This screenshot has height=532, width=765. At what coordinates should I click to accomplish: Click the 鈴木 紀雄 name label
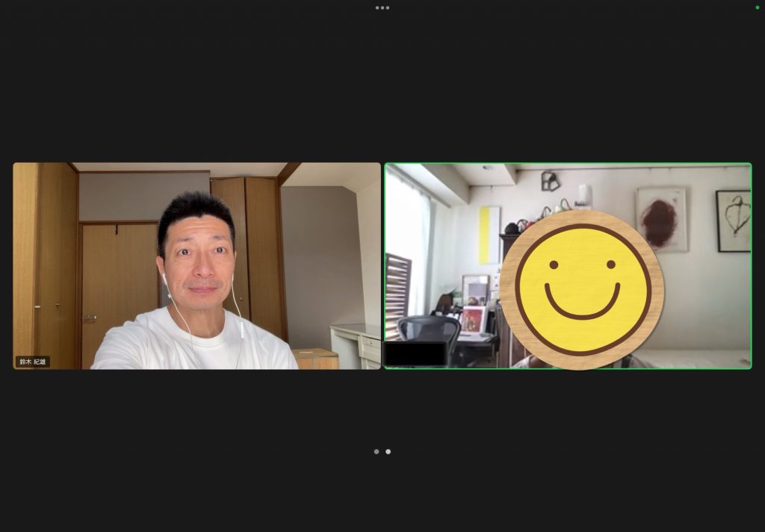[33, 362]
